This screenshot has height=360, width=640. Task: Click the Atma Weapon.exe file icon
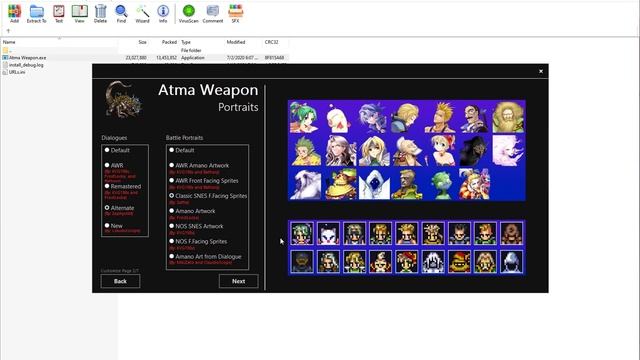[5, 58]
